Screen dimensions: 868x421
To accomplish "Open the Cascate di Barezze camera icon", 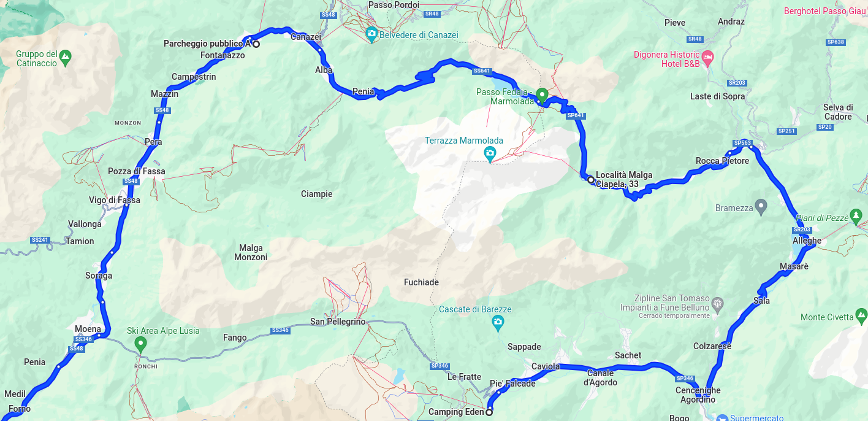I will click(498, 322).
